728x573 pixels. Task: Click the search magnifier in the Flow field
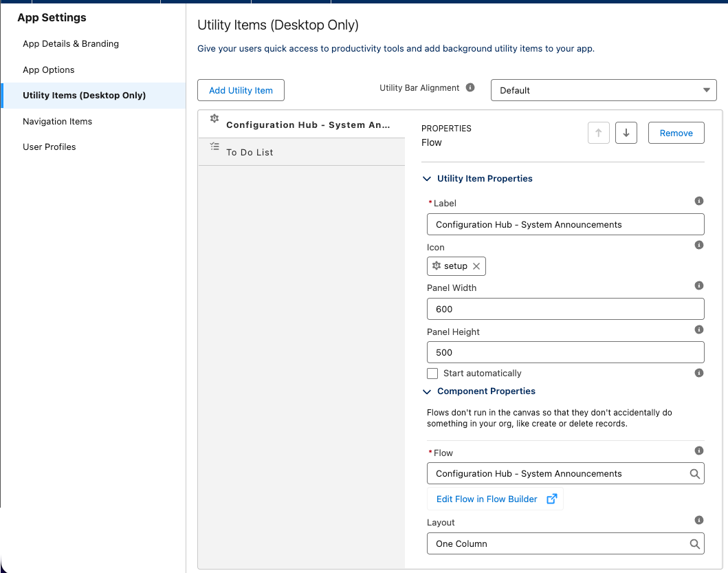694,473
